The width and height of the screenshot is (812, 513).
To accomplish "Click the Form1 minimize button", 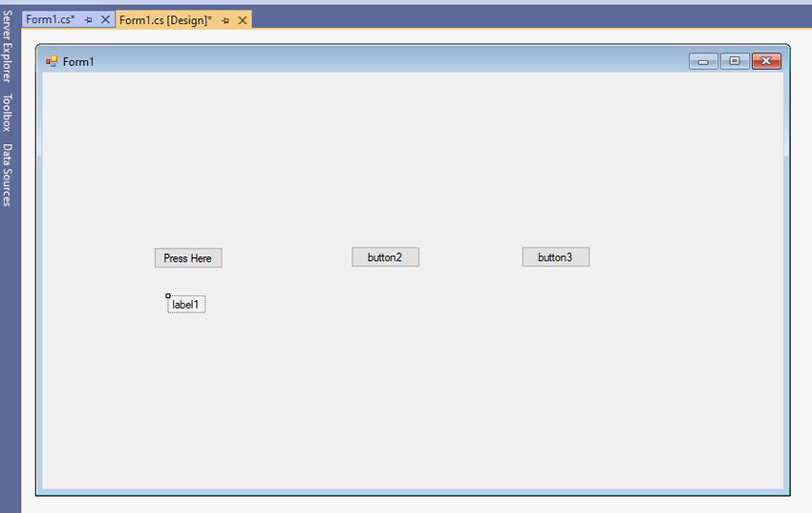I will (x=703, y=61).
